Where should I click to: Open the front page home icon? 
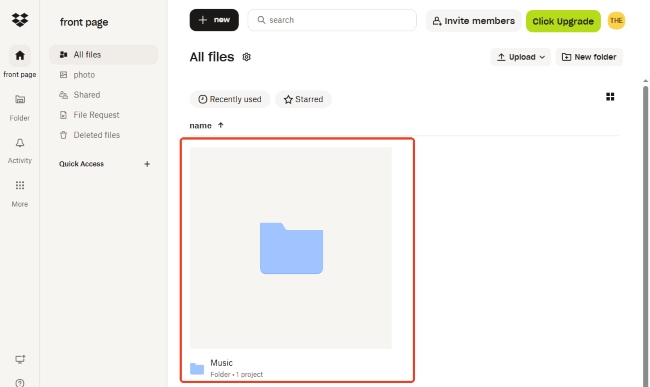[20, 55]
